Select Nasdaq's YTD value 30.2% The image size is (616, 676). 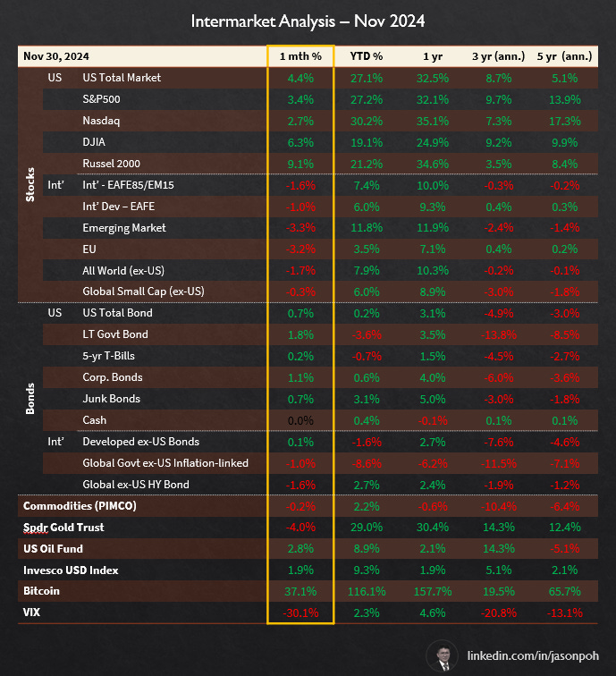tap(367, 121)
